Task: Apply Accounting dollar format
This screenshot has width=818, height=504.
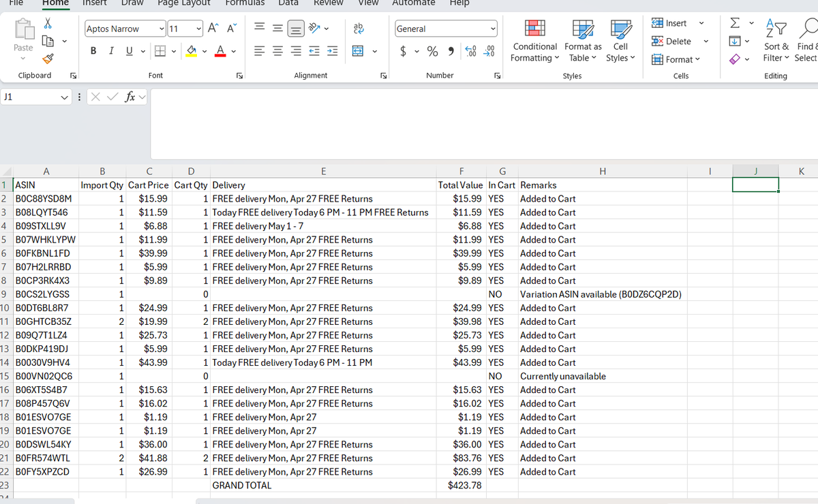Action: pos(404,51)
